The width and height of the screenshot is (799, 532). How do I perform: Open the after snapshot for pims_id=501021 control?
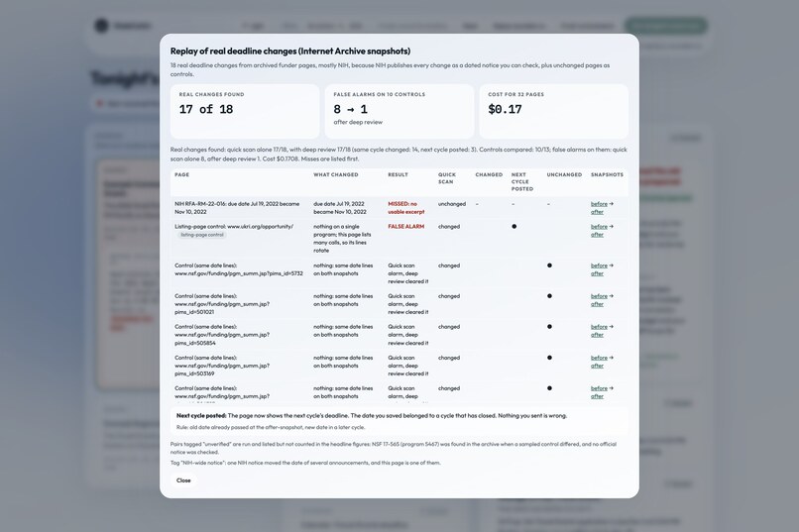tap(597, 304)
